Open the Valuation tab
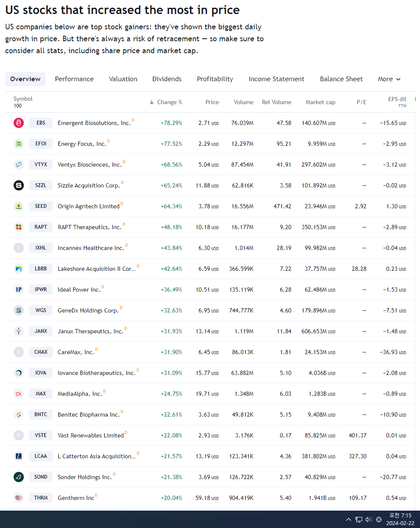The image size is (420, 528). (x=123, y=79)
